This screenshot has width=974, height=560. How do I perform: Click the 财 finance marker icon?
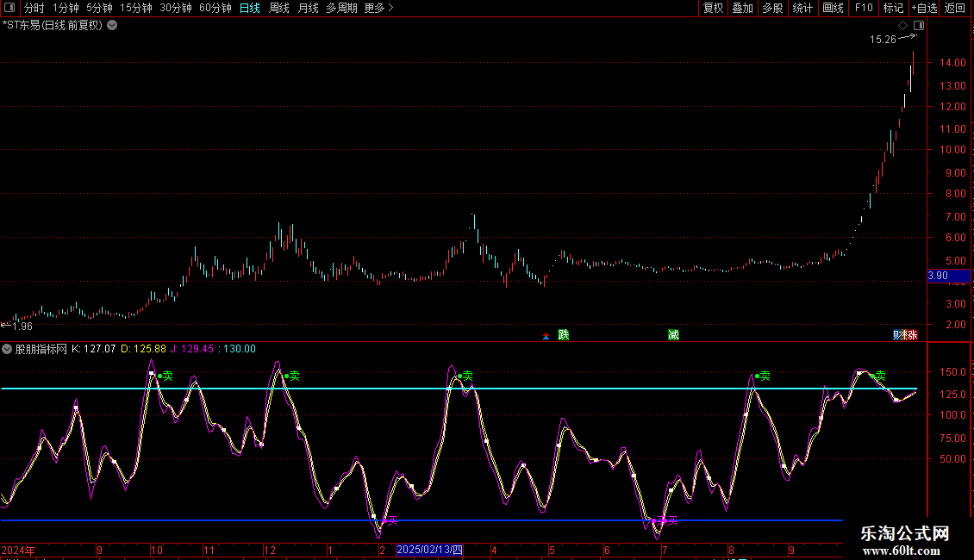tap(898, 334)
